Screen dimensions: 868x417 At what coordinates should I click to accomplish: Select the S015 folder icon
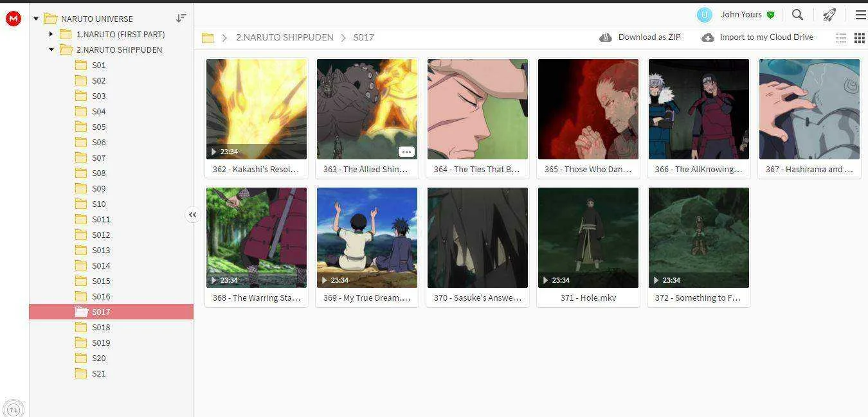tap(81, 281)
